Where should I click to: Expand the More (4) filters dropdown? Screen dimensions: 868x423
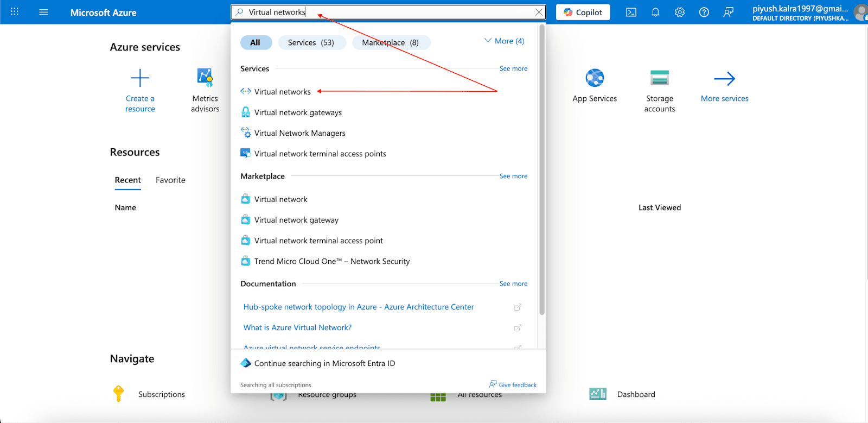[505, 41]
